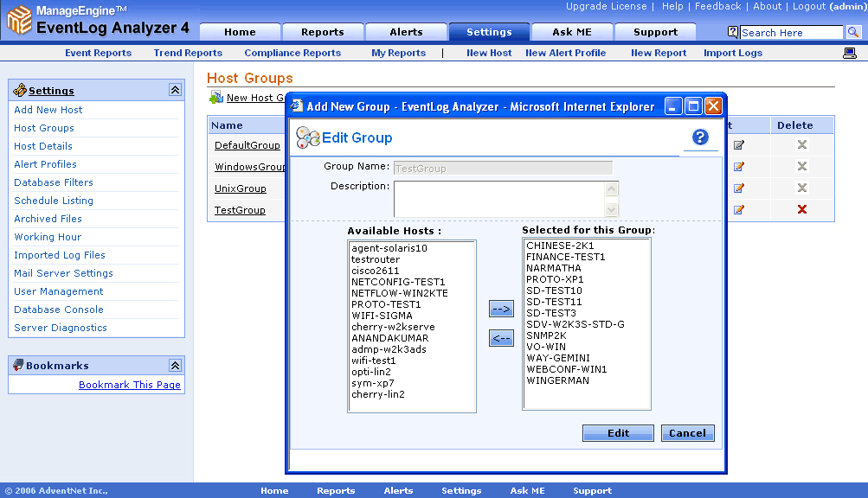Click the search magnifier icon

[852, 32]
